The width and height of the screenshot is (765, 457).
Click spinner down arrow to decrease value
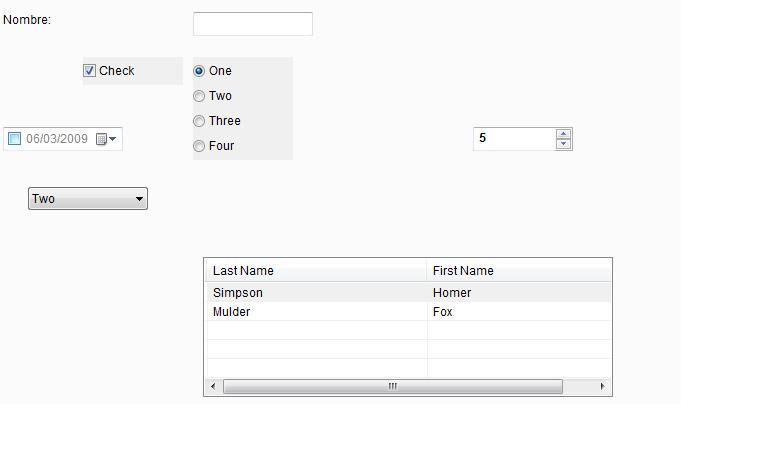tap(563, 144)
